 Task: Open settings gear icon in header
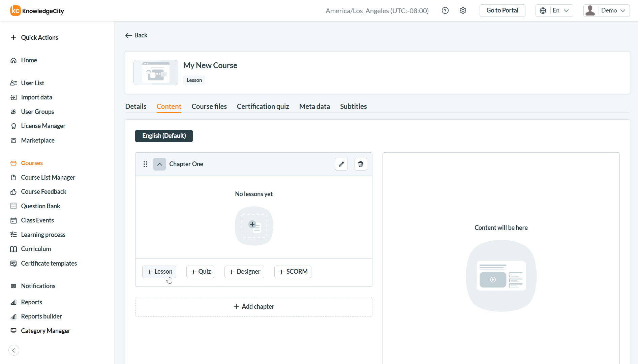(x=463, y=11)
